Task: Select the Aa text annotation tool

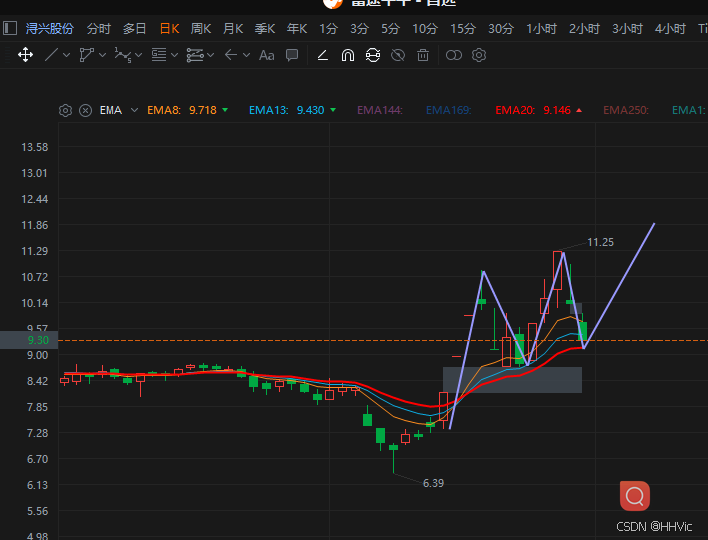Action: 266,56
